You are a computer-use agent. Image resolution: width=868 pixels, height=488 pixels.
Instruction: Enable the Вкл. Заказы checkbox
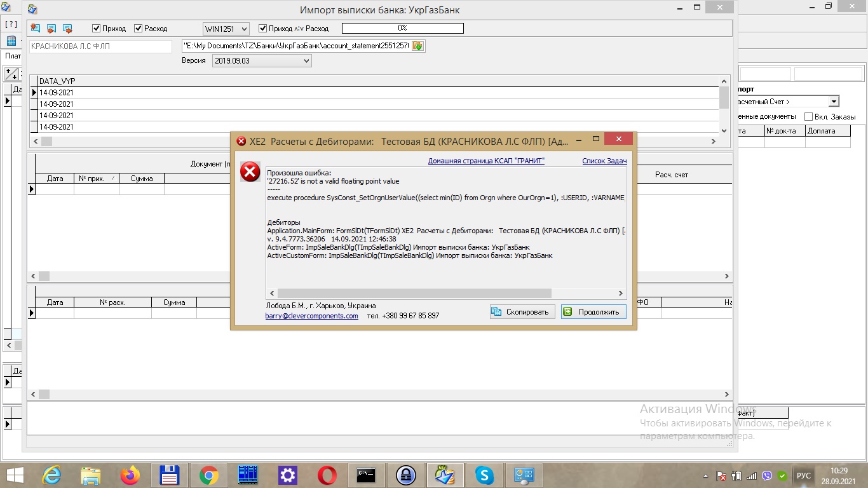click(808, 117)
